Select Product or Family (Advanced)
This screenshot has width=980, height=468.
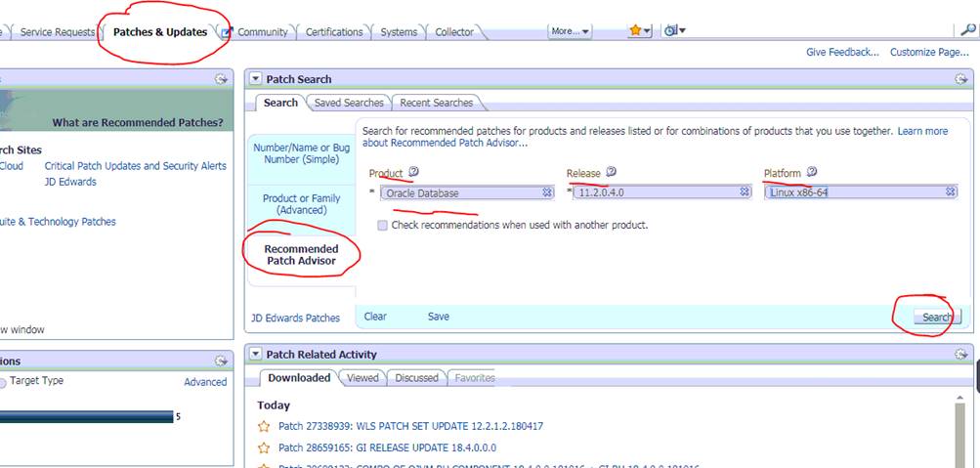[x=301, y=204]
